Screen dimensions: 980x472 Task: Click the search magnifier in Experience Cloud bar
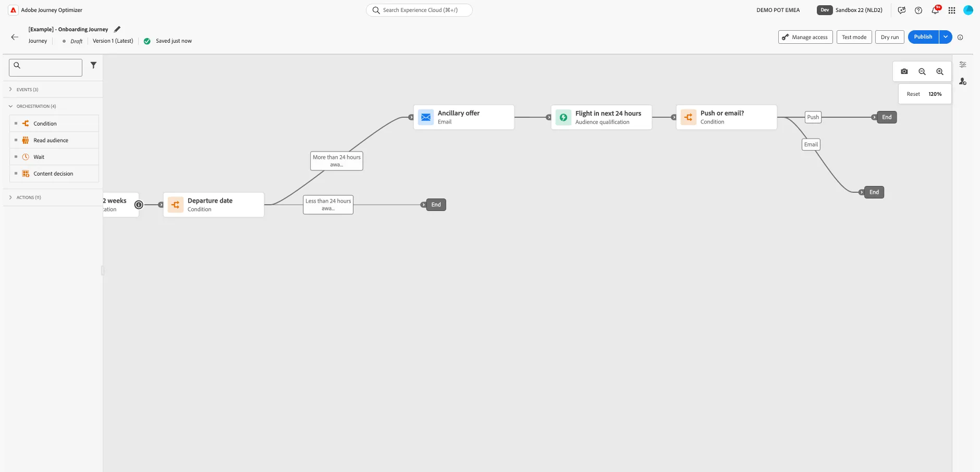(x=376, y=10)
